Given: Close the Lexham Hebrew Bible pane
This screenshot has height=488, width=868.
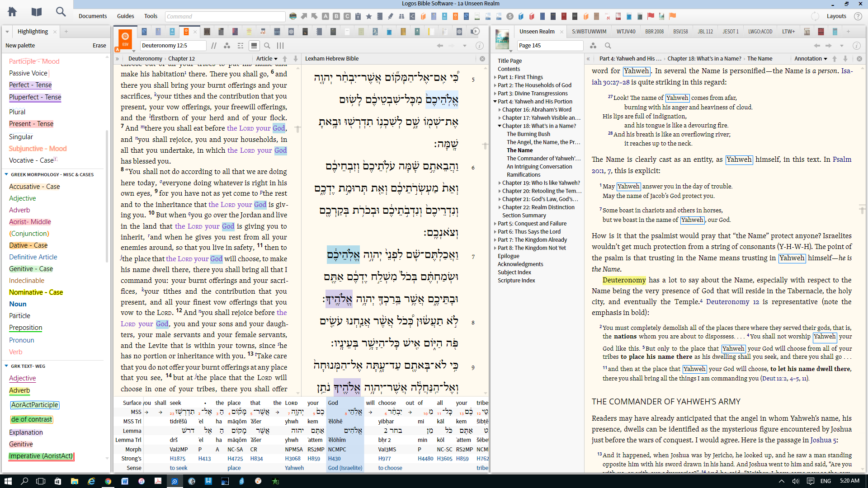Looking at the screenshot, I should [482, 59].
